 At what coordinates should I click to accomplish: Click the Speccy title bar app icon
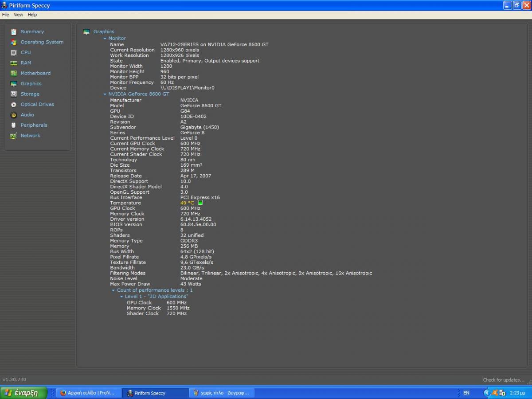[x=4, y=5]
